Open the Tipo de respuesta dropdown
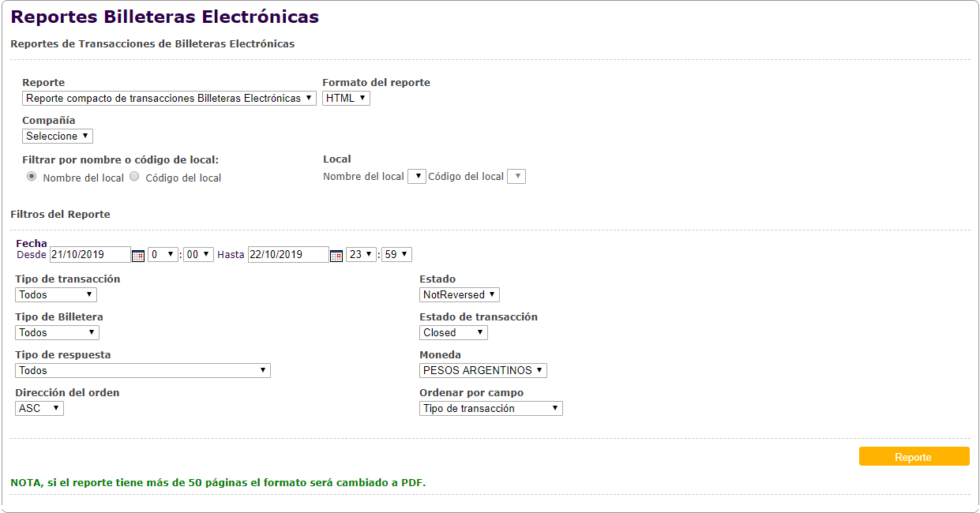 click(x=143, y=371)
